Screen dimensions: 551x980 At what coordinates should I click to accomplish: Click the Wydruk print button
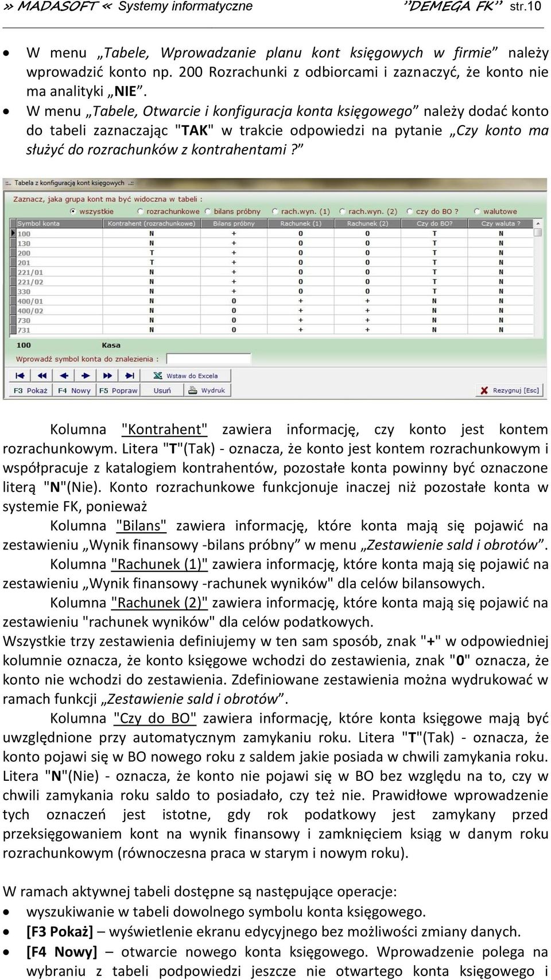[208, 390]
